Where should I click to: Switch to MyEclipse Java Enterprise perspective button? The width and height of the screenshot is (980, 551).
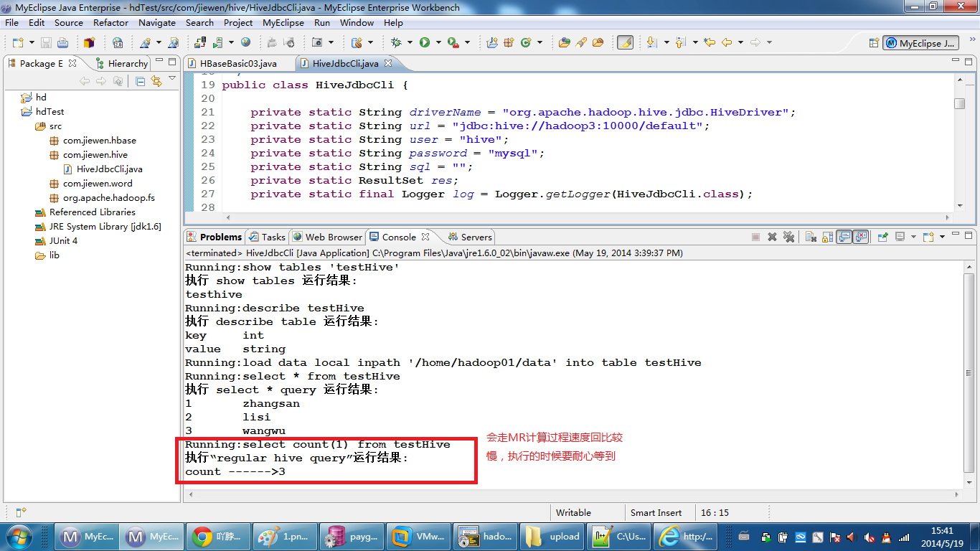[x=920, y=43]
